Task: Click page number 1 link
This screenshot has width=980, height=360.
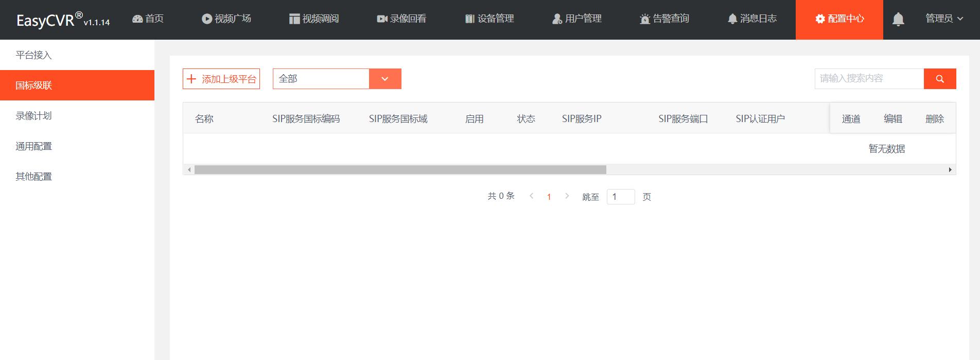Action: click(x=549, y=197)
